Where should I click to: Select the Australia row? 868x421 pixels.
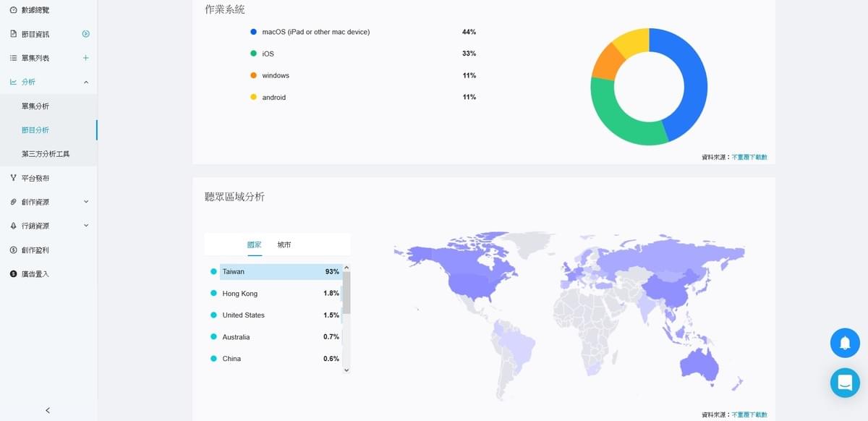[x=274, y=337]
